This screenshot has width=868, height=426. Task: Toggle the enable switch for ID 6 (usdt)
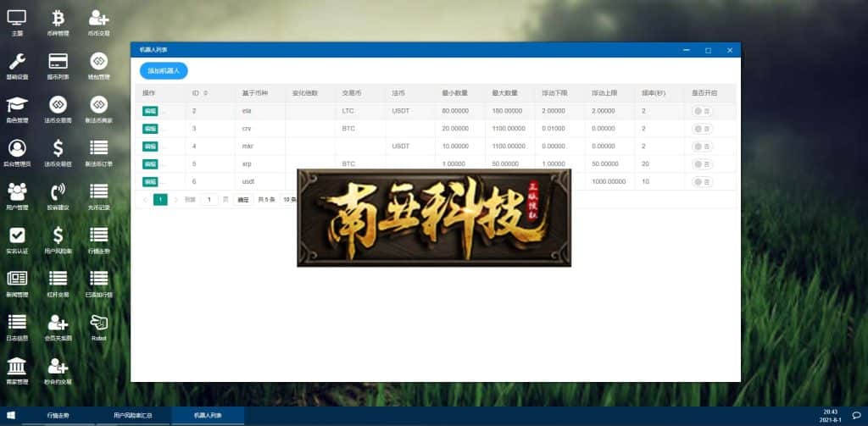click(702, 182)
